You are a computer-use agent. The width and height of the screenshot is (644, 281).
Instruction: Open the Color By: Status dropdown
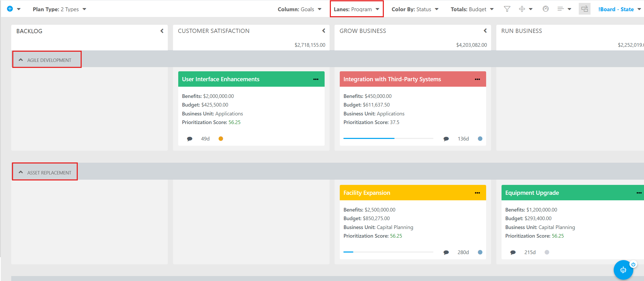(415, 9)
